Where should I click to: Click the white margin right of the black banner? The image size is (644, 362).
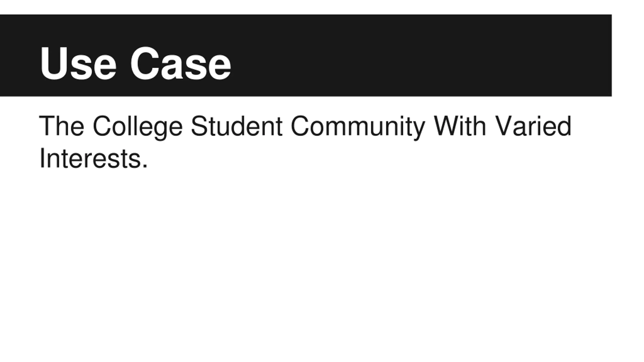click(628, 55)
